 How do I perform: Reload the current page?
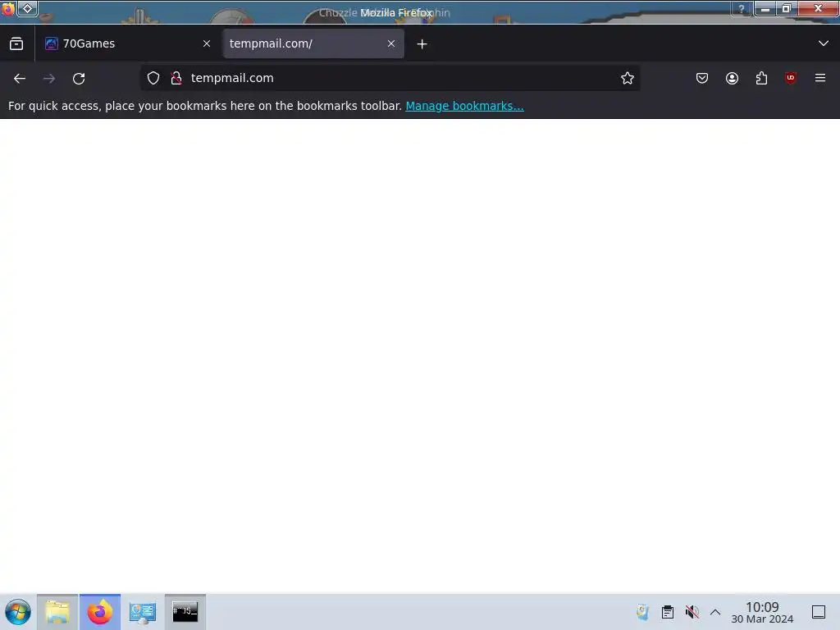79,78
